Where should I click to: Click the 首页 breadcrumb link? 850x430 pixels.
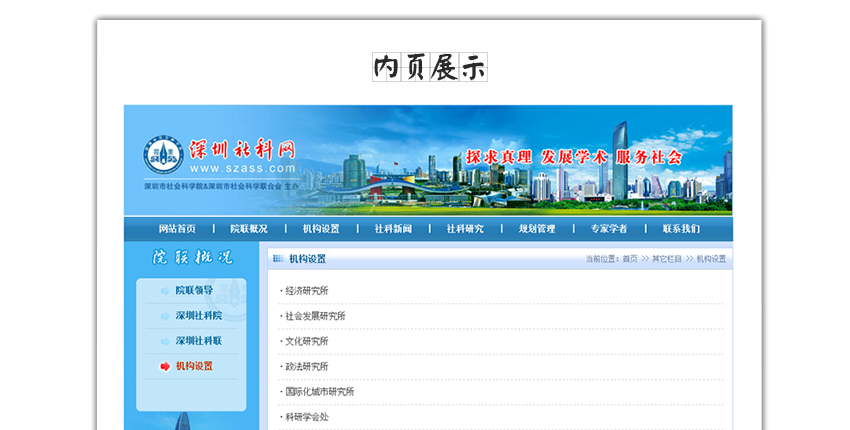coord(629,259)
